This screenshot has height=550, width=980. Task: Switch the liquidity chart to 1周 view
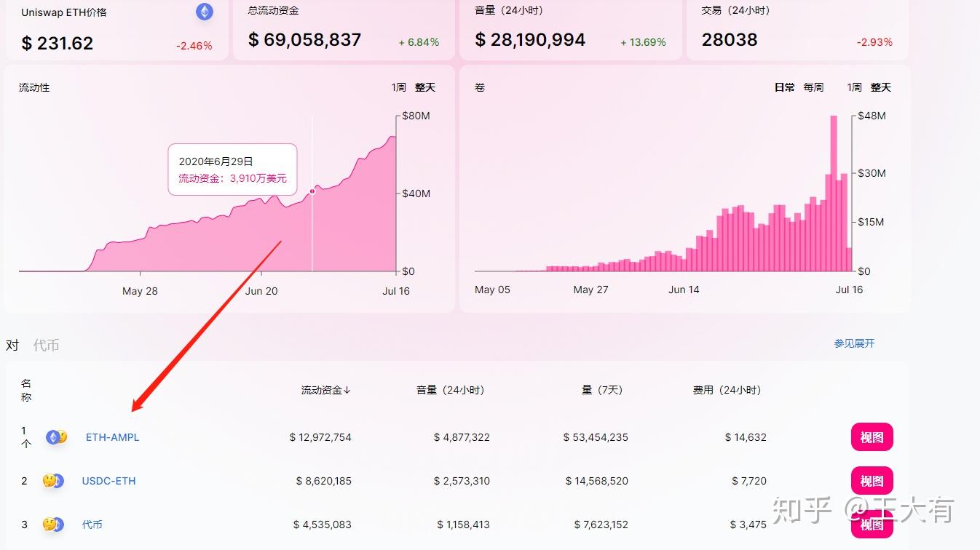point(398,87)
